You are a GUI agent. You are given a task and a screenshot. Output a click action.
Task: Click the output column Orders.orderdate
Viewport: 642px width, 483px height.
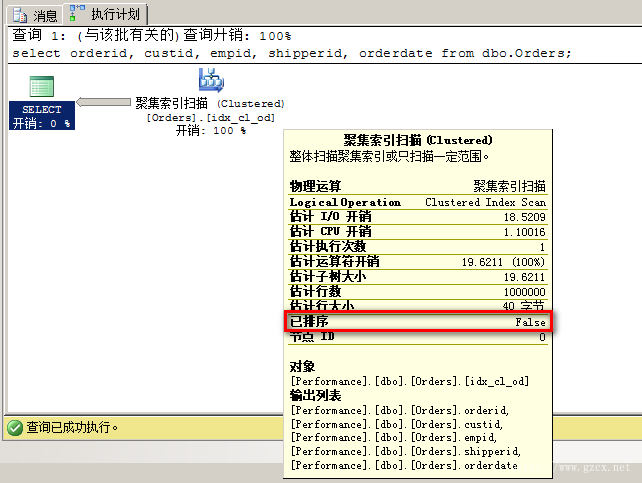coord(404,465)
